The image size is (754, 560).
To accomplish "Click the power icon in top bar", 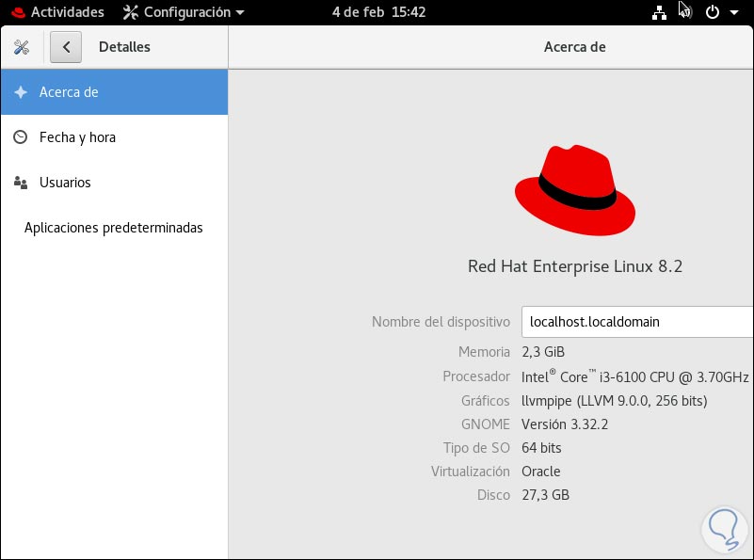I will coord(713,12).
